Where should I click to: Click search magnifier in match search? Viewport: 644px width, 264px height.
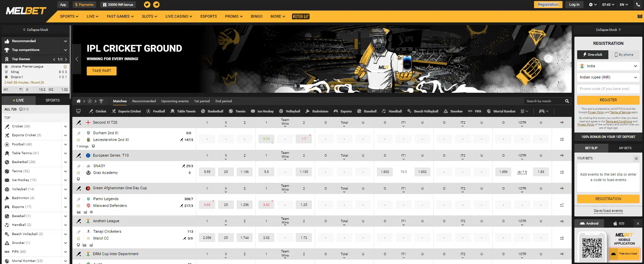[567, 101]
